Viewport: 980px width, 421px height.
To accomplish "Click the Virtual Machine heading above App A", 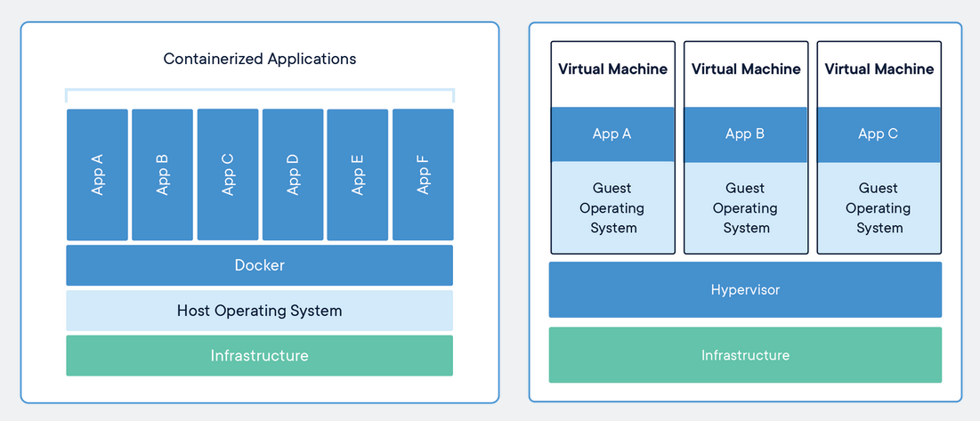I will [612, 69].
